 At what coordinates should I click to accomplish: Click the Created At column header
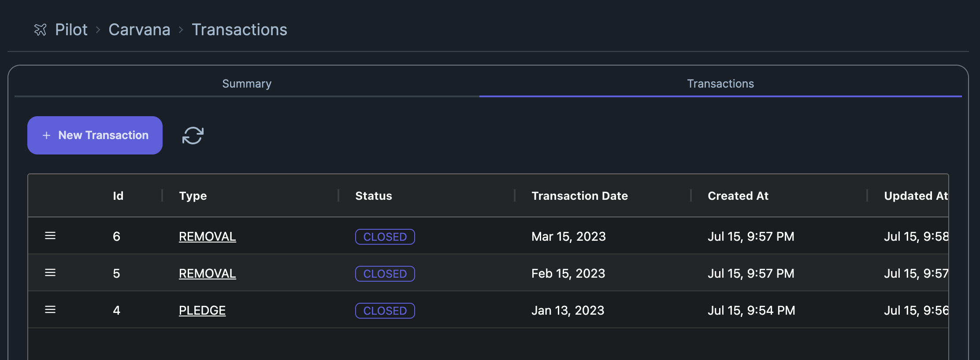[x=738, y=196]
